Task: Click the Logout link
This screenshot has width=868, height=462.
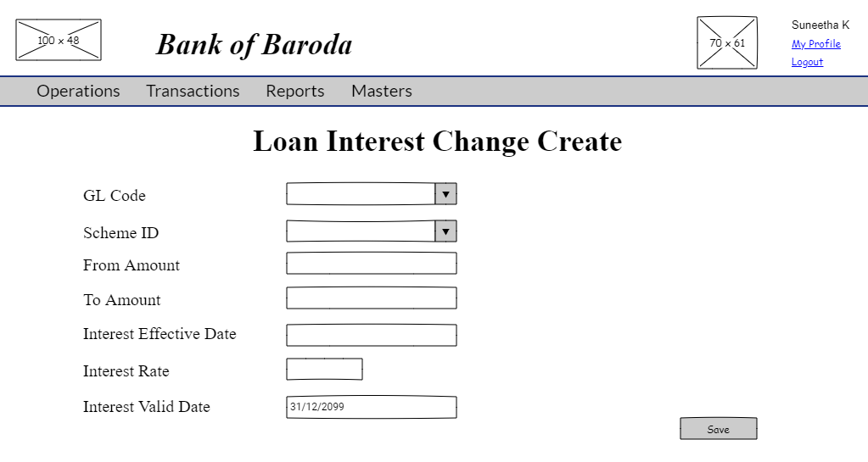Action: coord(807,62)
